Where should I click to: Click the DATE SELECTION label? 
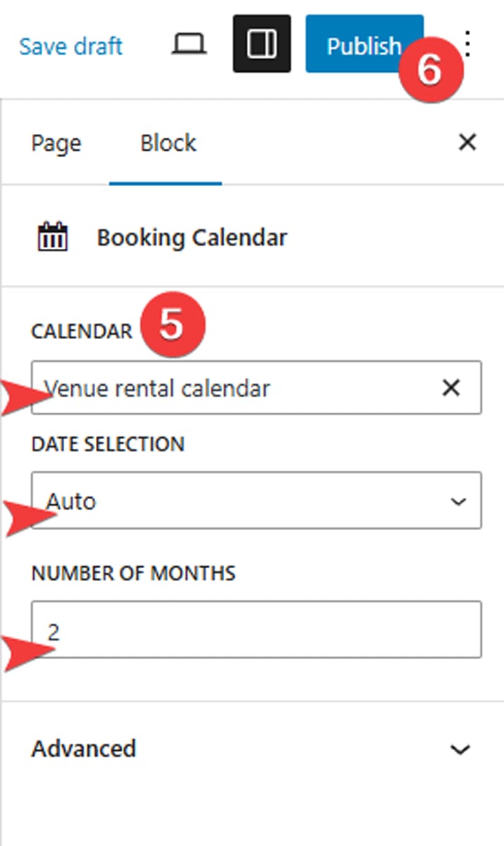[107, 444]
